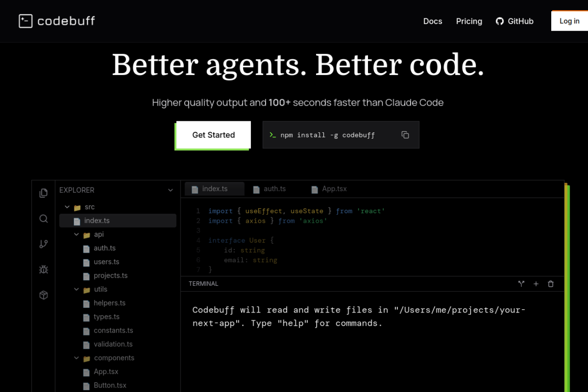Open the Debug bug sidebar icon
Screen dimensions: 588x392
click(x=44, y=269)
